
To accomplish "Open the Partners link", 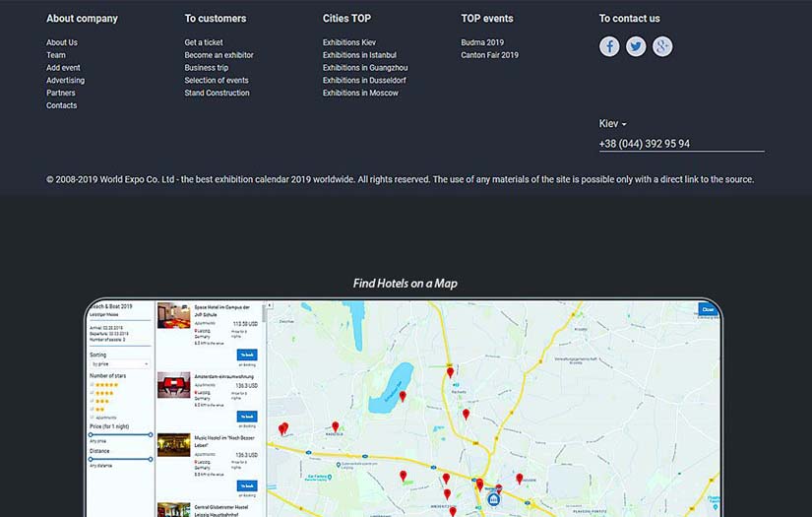I will point(61,93).
